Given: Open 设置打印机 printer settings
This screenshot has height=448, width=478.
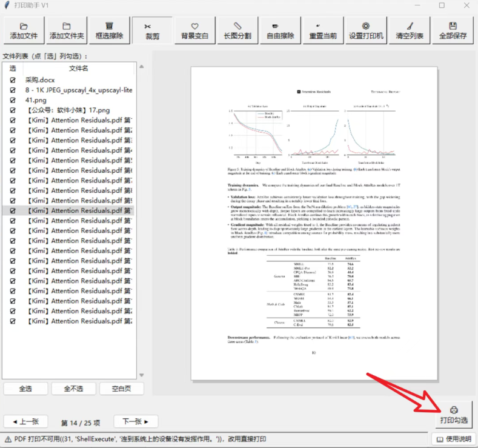Looking at the screenshot, I should (366, 31).
